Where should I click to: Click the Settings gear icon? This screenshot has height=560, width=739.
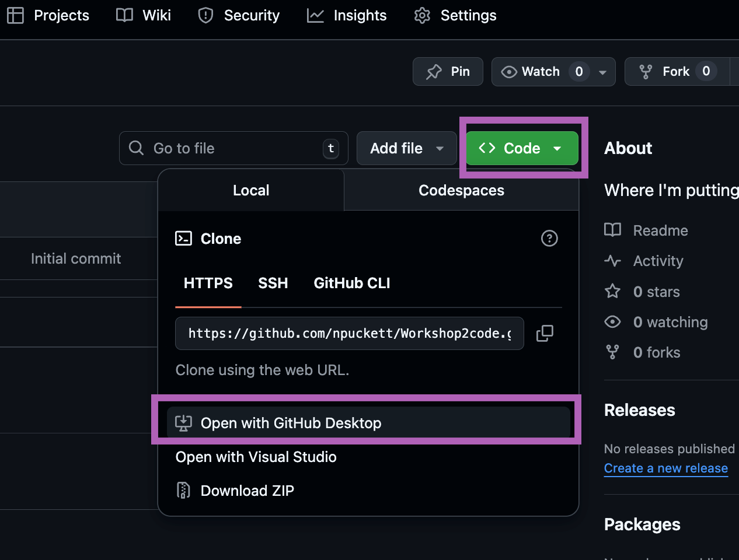pyautogui.click(x=422, y=15)
